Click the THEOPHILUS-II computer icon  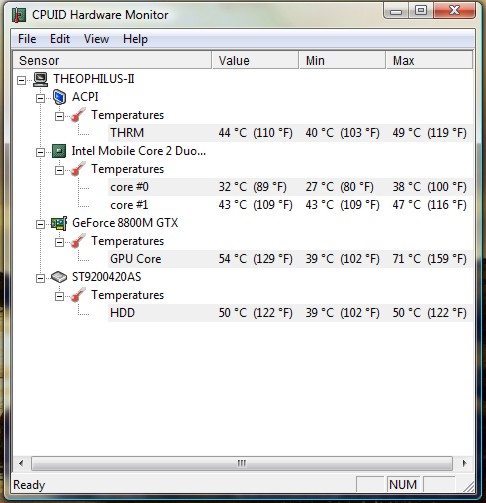pyautogui.click(x=41, y=79)
